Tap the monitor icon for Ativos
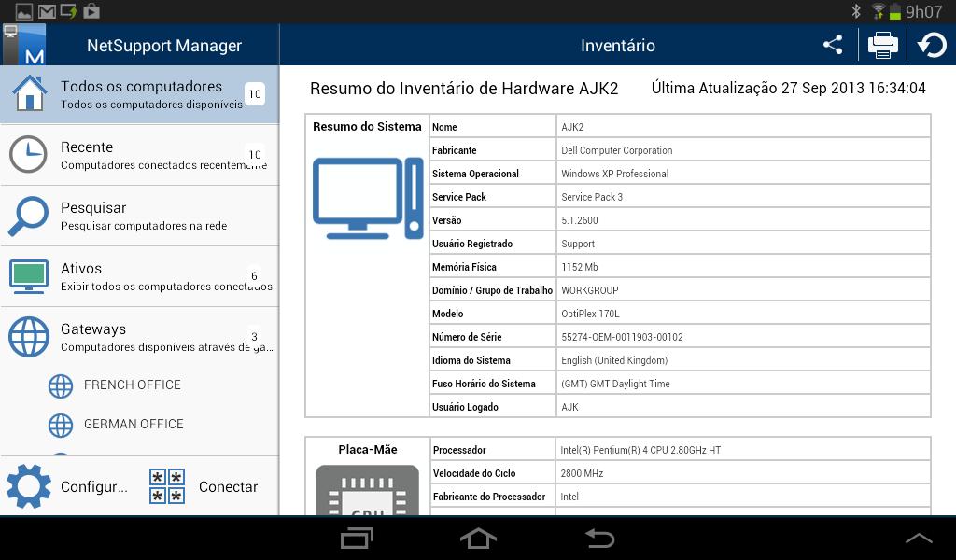956x560 pixels. 29,276
